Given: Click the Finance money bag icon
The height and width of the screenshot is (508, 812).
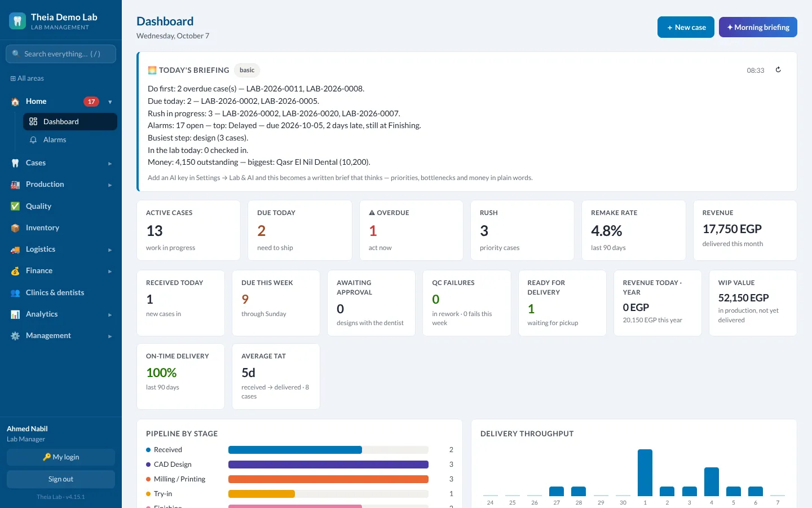Looking at the screenshot, I should point(15,271).
